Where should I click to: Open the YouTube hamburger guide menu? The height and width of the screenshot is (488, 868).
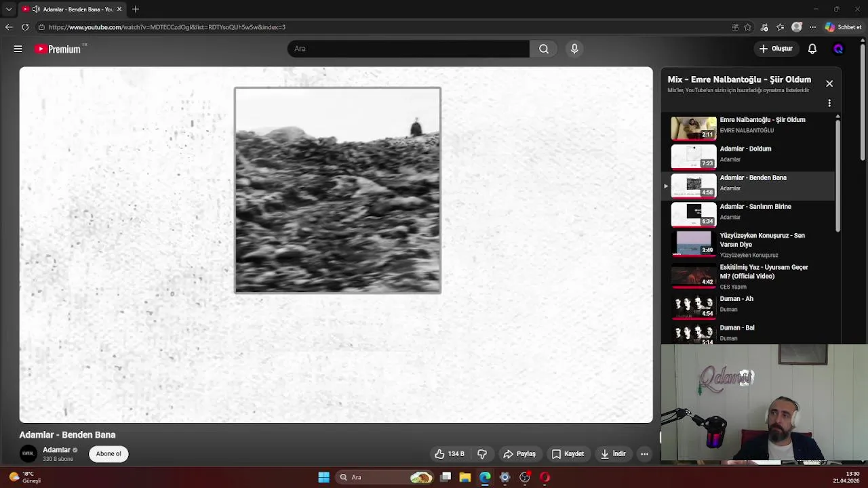click(x=18, y=49)
